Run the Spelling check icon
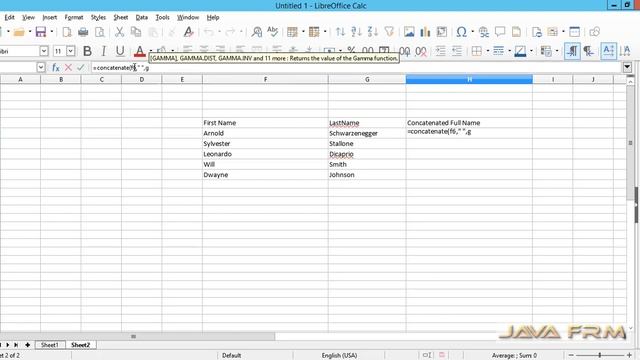This screenshot has width=640, height=360. [273, 31]
